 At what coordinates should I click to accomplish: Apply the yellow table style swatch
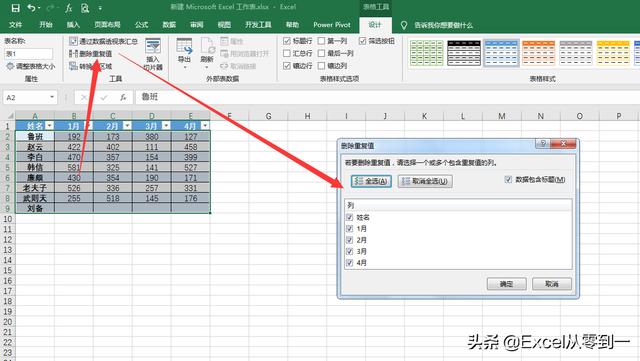click(613, 53)
